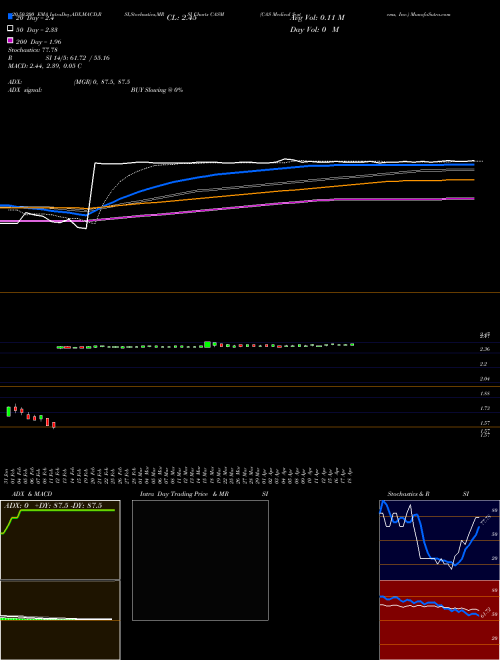This screenshot has width=500, height=660.
Task: Click the "MACD: 2.44, 2.39, 0.05 C" line
Action: tap(45, 66)
